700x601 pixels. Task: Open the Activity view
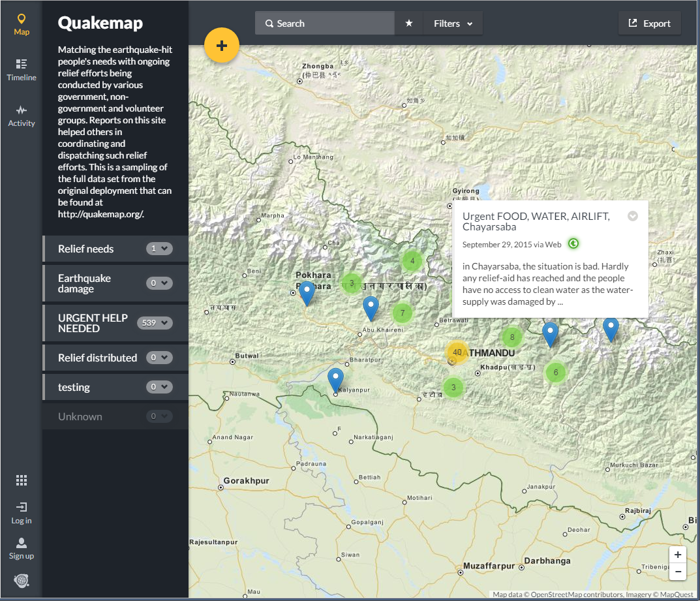(x=21, y=116)
